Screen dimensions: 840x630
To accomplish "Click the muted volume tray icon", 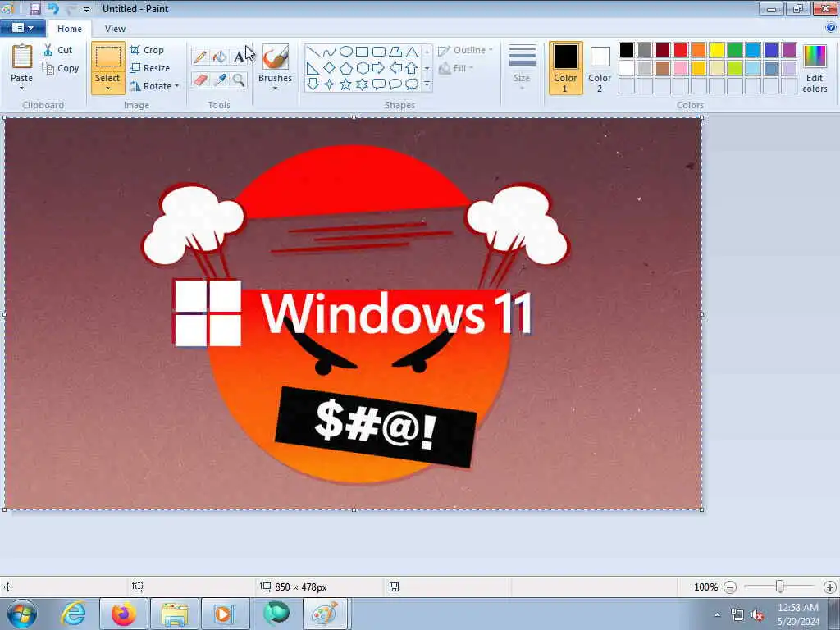I will click(x=757, y=615).
